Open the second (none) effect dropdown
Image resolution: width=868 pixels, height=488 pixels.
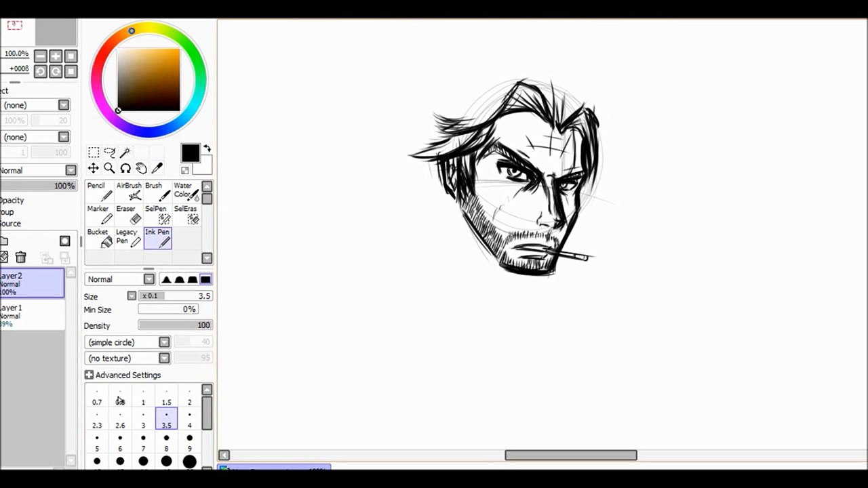(x=35, y=137)
